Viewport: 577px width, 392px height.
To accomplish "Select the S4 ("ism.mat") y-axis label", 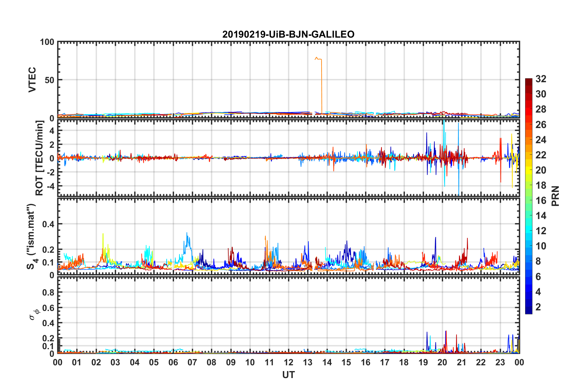I will tap(31, 236).
